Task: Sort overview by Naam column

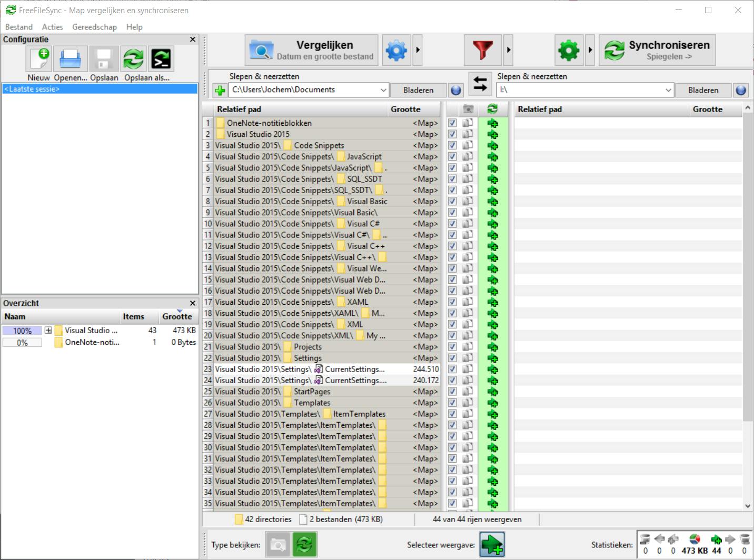Action: pyautogui.click(x=61, y=316)
